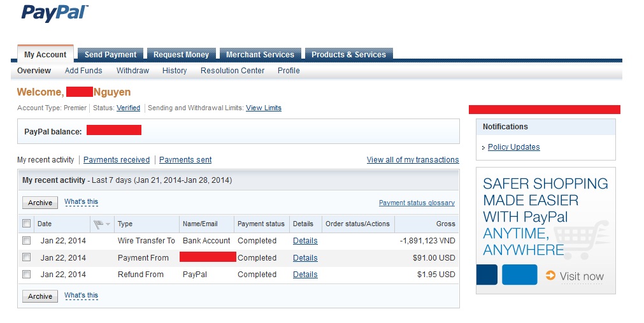
Task: Check the Payment From row checkbox
Action: point(27,257)
